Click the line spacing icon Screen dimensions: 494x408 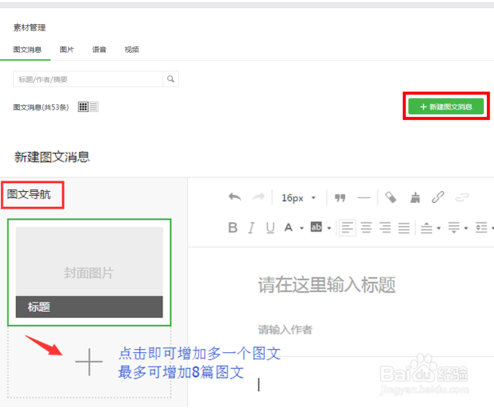coord(481,228)
